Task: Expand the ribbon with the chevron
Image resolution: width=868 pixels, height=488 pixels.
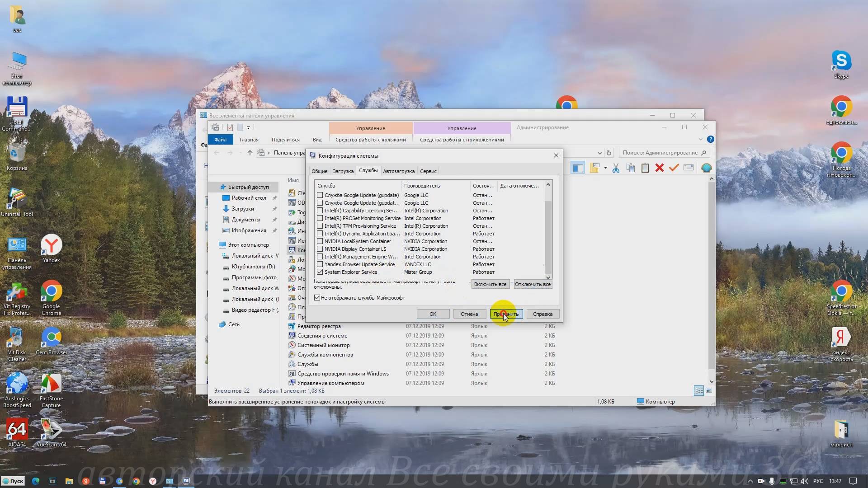Action: pyautogui.click(x=700, y=139)
